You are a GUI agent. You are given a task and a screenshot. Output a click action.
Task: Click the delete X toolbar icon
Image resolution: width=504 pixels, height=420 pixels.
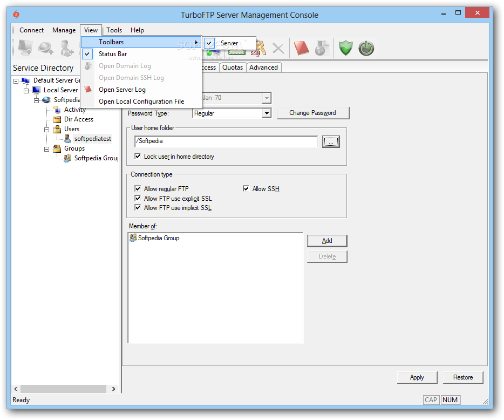click(x=278, y=49)
